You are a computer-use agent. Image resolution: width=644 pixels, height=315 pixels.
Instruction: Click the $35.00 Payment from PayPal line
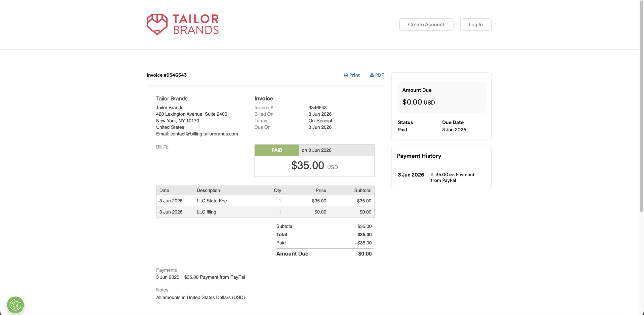coord(215,277)
